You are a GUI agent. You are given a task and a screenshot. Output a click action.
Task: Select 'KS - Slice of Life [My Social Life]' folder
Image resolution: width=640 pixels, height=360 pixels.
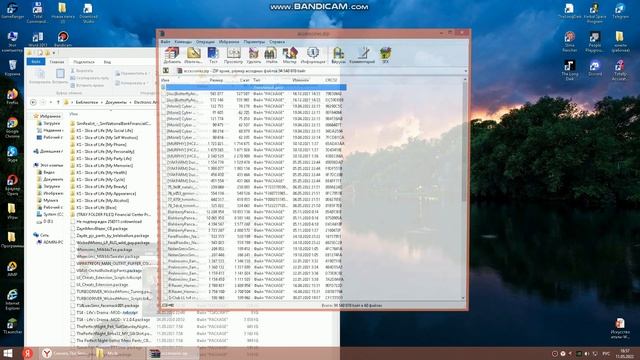(102, 131)
